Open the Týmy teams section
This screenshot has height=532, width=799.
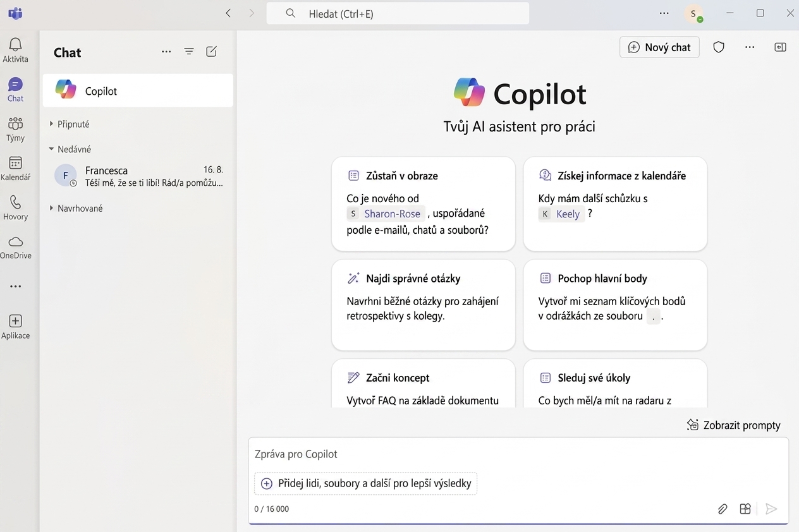pyautogui.click(x=15, y=129)
